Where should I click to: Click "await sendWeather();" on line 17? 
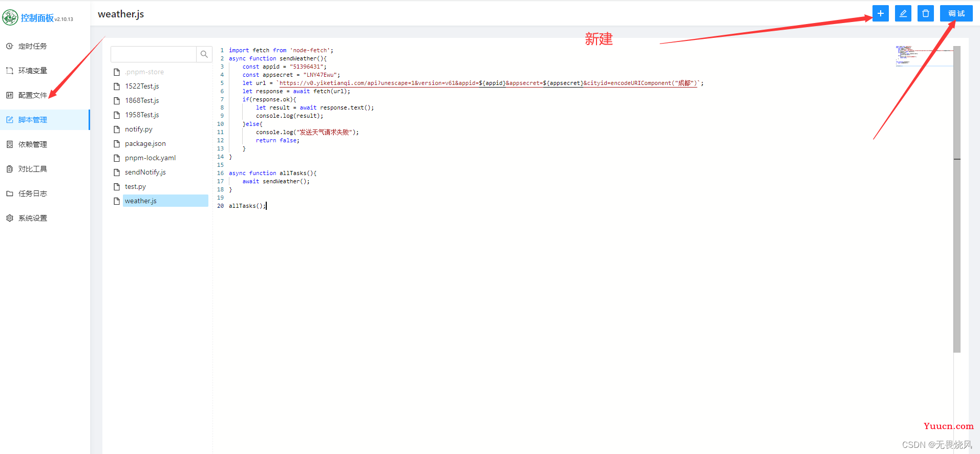click(276, 181)
